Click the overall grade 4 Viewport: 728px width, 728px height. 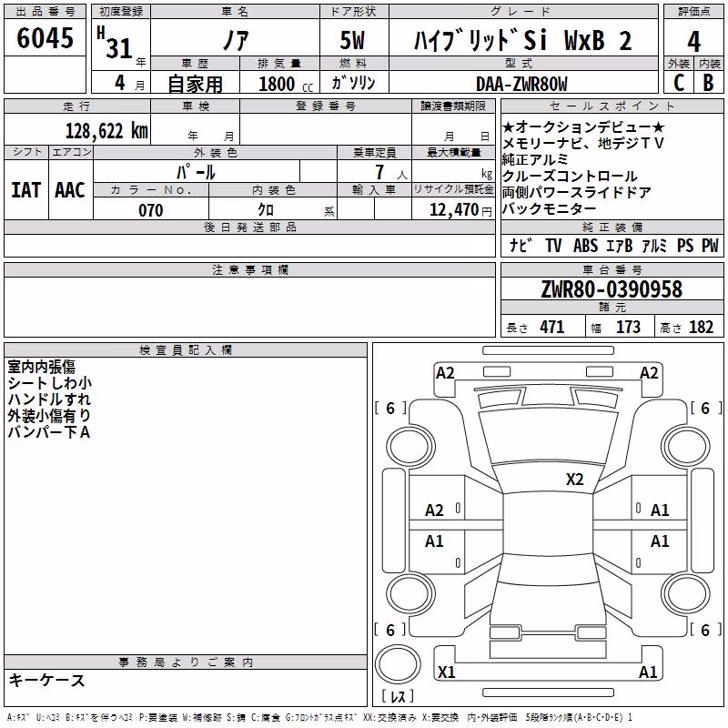pyautogui.click(x=693, y=42)
